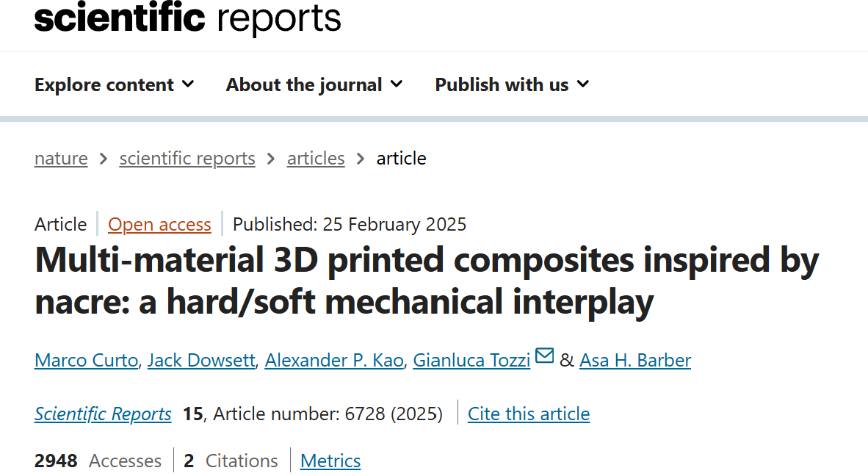This screenshot has height=476, width=868.
Task: Click the chevron arrow next to Explore content
Action: 188,84
